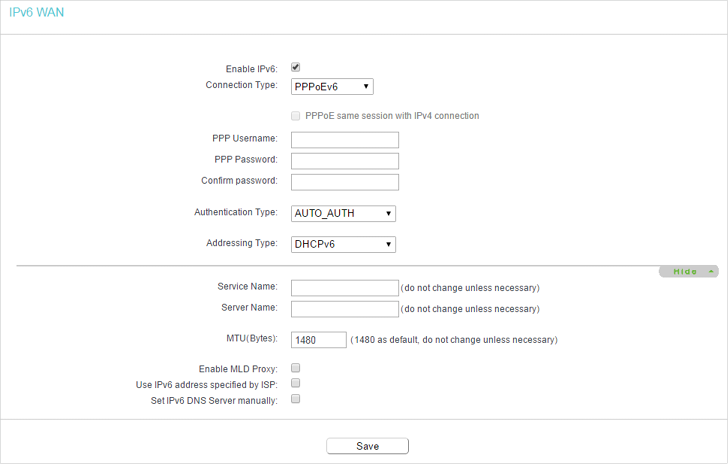
Task: Click the Connection Type dropdown arrow
Action: pyautogui.click(x=366, y=86)
